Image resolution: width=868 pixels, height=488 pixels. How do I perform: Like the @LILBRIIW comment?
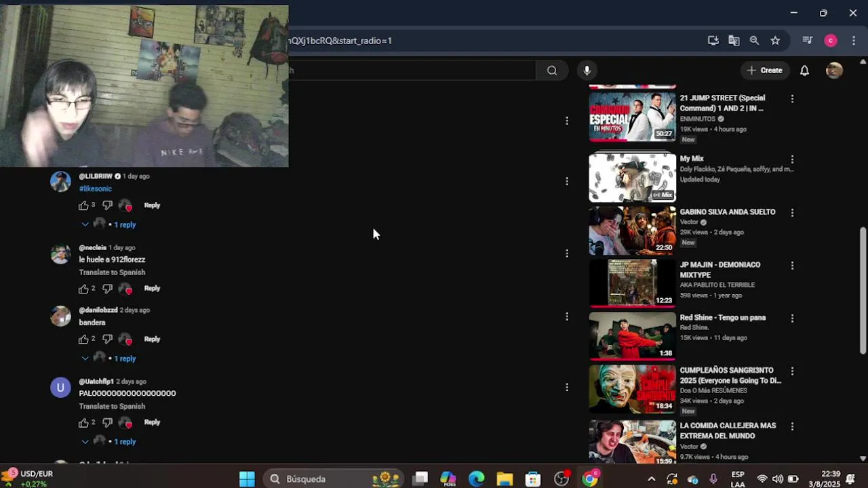[83, 205]
